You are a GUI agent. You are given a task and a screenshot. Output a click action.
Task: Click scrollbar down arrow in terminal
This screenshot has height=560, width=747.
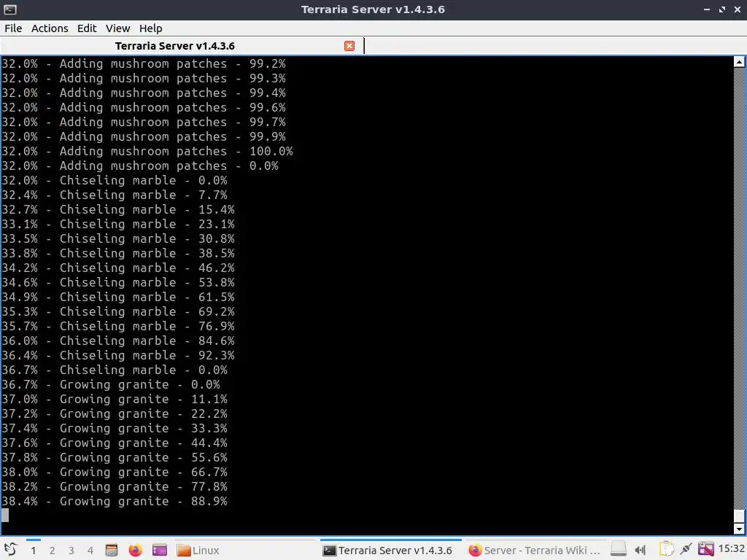(x=739, y=529)
